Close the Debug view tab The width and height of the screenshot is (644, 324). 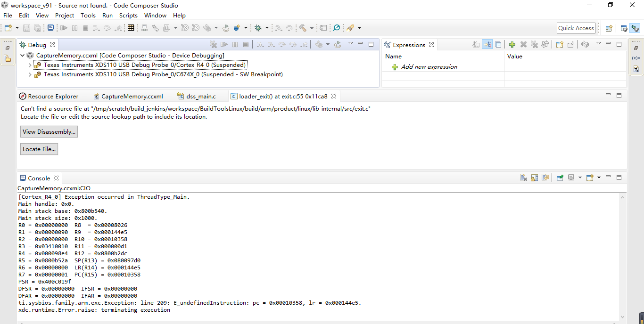[52, 45]
